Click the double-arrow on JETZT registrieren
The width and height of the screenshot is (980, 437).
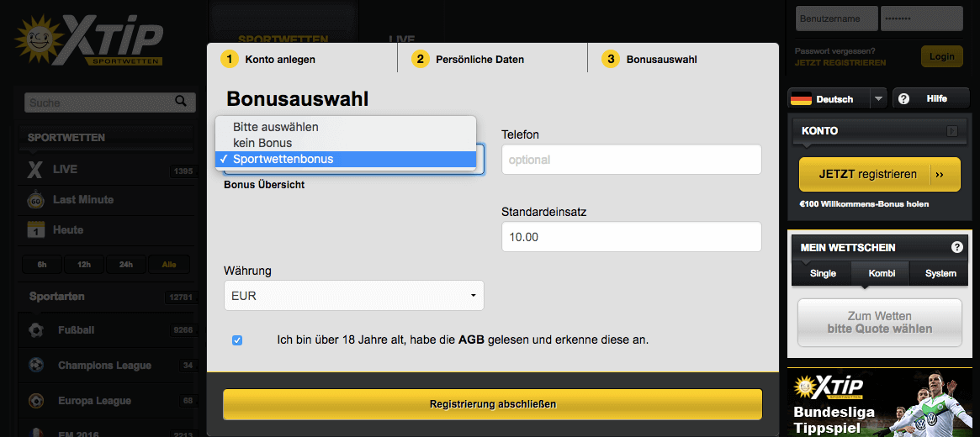click(x=940, y=175)
